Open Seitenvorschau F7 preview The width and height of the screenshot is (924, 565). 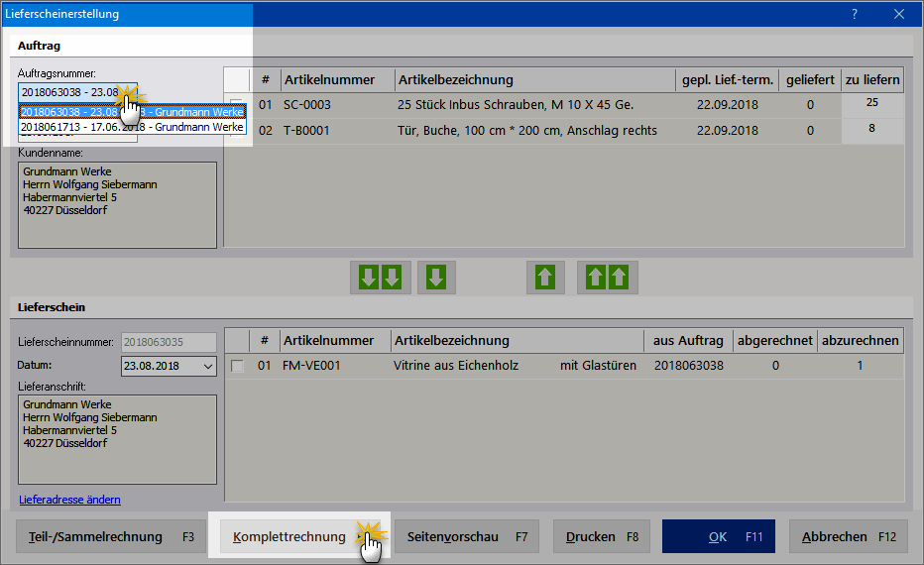point(467,536)
